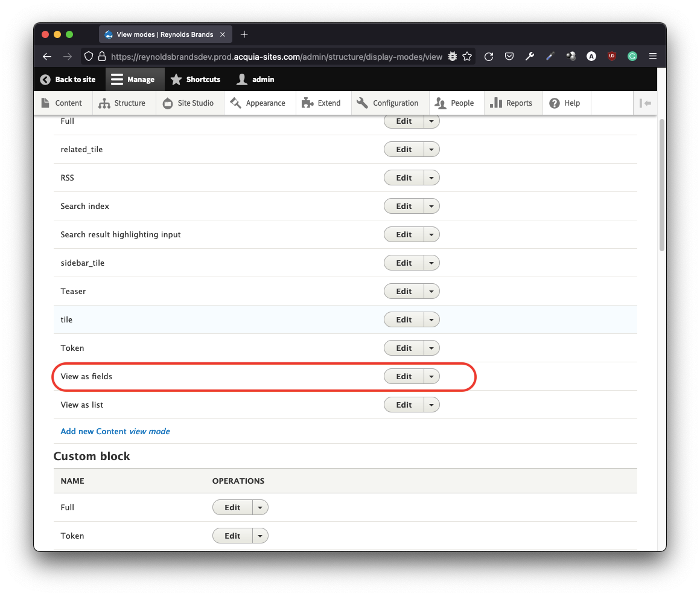This screenshot has height=596, width=700.
Task: Open the Firefox hamburger application menu
Action: [653, 56]
